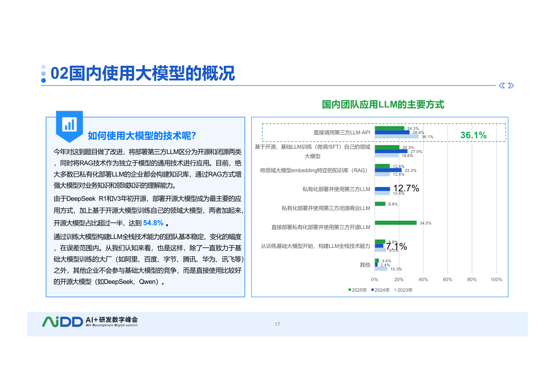Click the paragraph starting 通过训练大模型构建LLM全栈技术能力
The width and height of the screenshot is (555, 392).
pyautogui.click(x=148, y=259)
